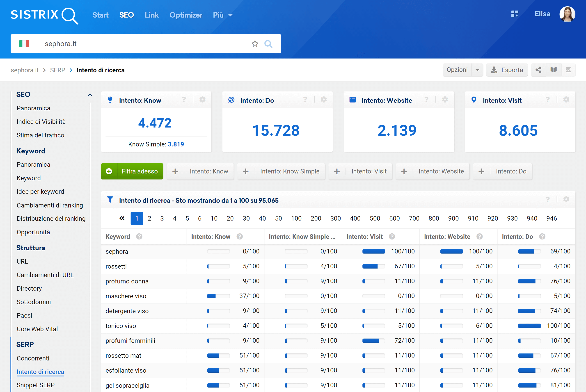Add the Intento: Know Simple filter
Image resolution: width=586 pixels, height=392 pixels.
(281, 171)
